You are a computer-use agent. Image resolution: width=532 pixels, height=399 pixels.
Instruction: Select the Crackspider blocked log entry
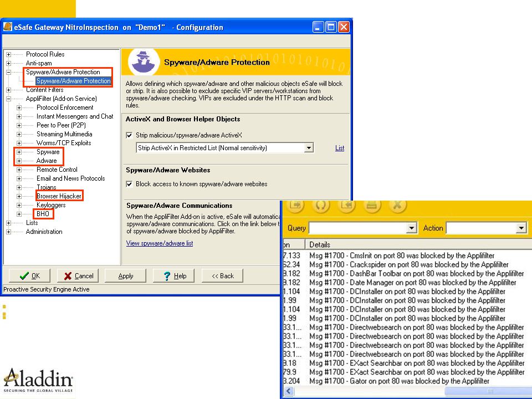coord(408,264)
